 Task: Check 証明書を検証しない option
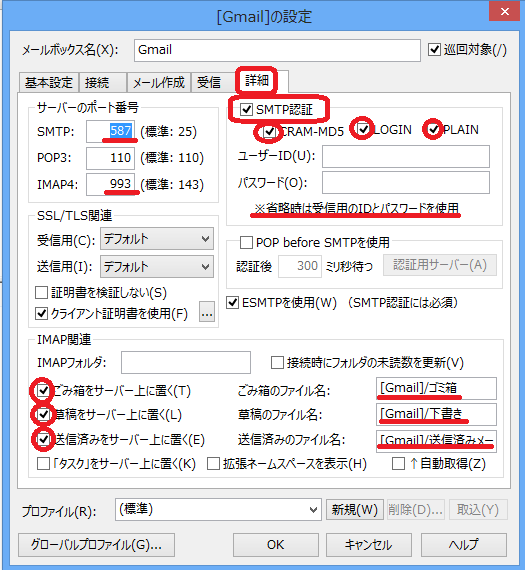(41, 292)
